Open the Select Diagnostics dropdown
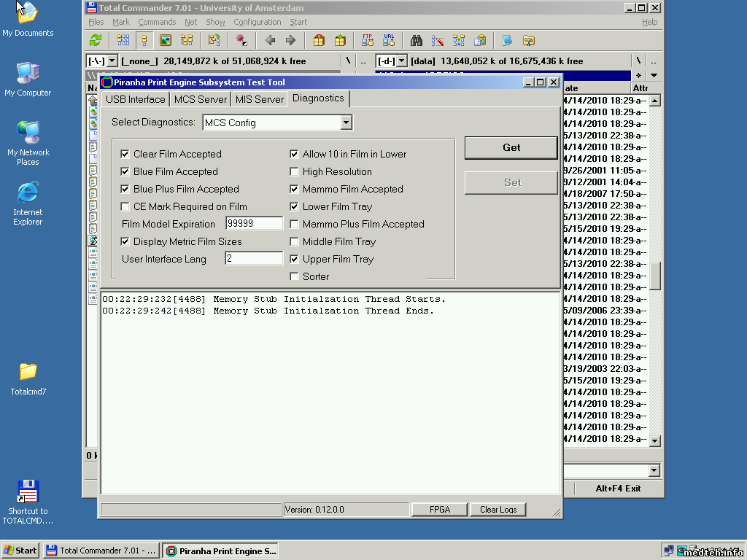747x560 pixels. [347, 122]
